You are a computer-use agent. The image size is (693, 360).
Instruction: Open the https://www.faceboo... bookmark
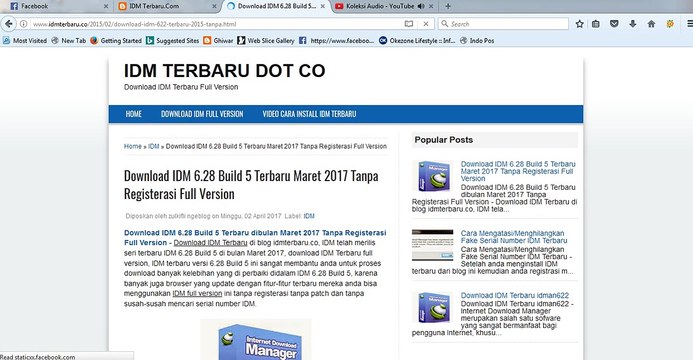tap(336, 41)
